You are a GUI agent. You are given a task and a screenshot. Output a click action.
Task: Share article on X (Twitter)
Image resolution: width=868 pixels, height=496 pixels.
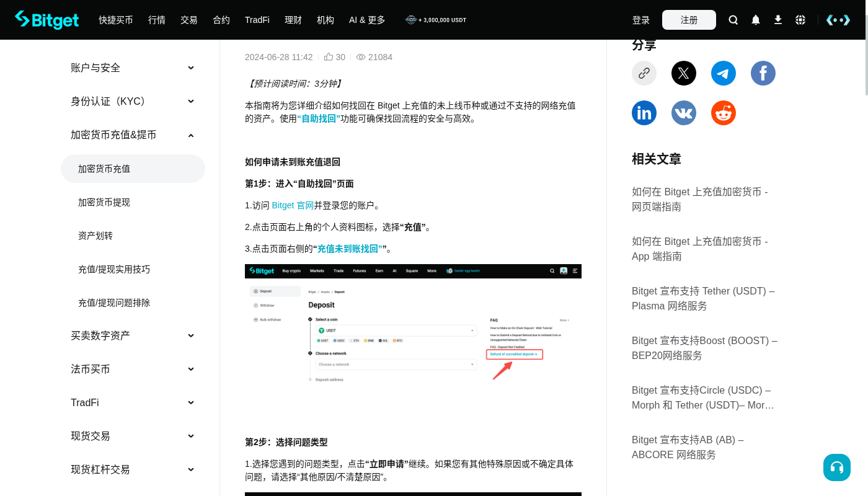[x=684, y=73]
